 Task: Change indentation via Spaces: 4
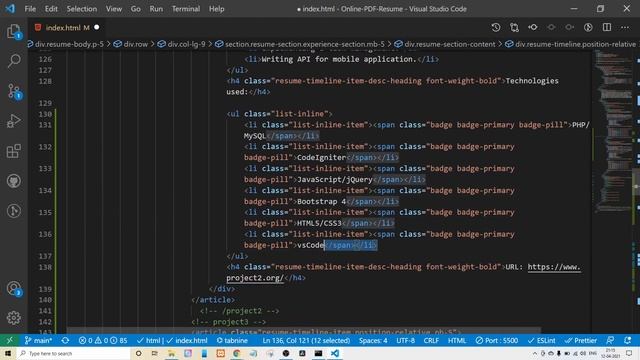click(x=373, y=340)
